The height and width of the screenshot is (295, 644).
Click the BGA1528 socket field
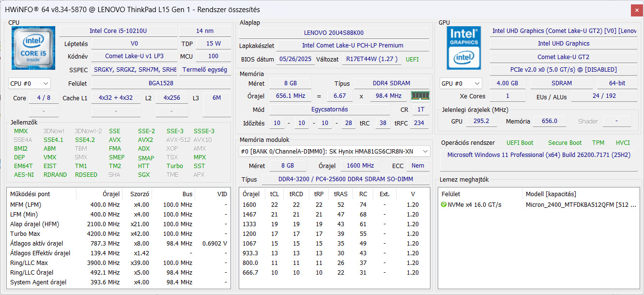[x=161, y=83]
